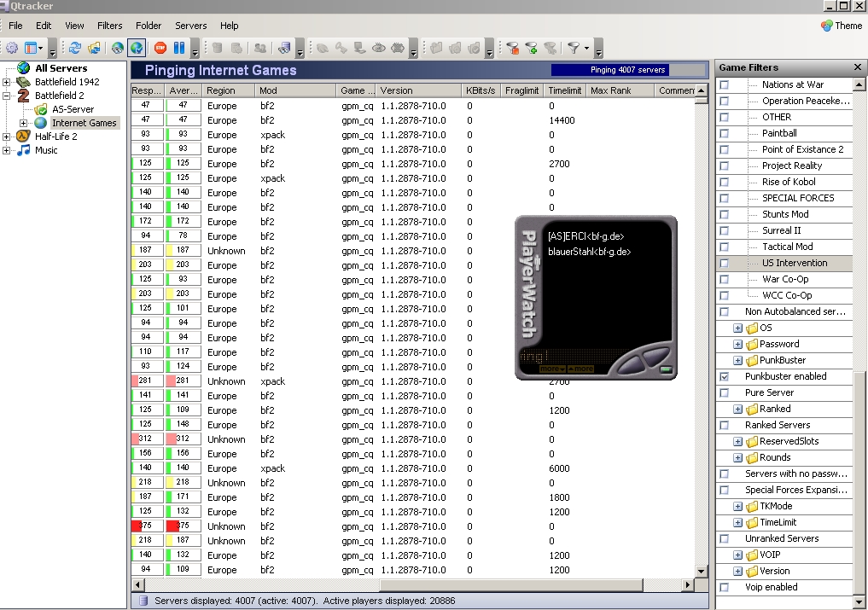Screen dimensions: 868x610
Task: Open the View menu
Action: pyautogui.click(x=74, y=26)
